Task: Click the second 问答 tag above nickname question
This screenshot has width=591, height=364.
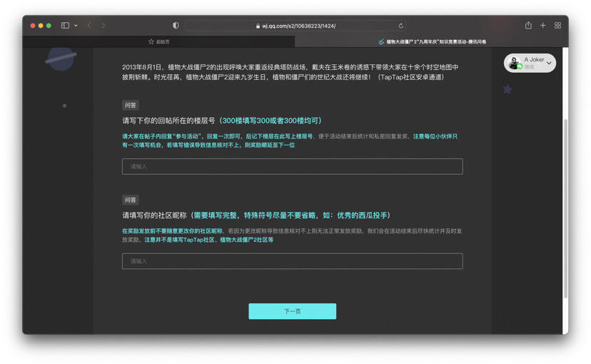Action: [x=131, y=200]
